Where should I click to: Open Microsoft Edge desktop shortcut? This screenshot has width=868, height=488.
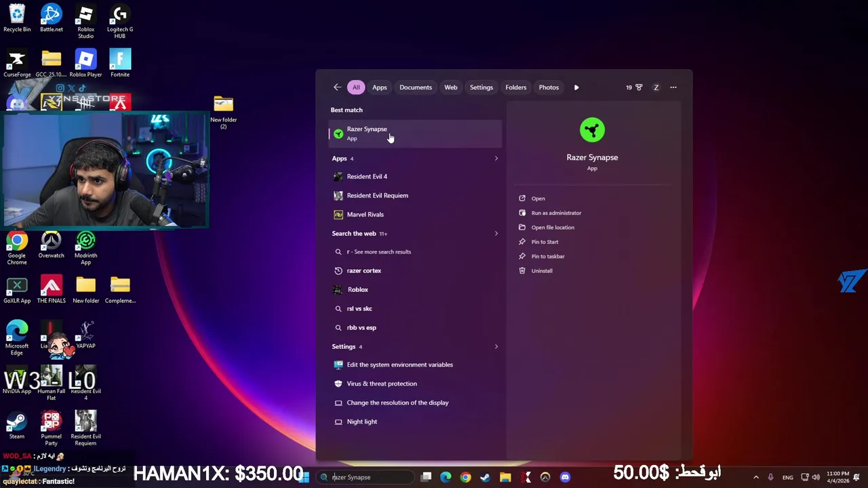[17, 338]
